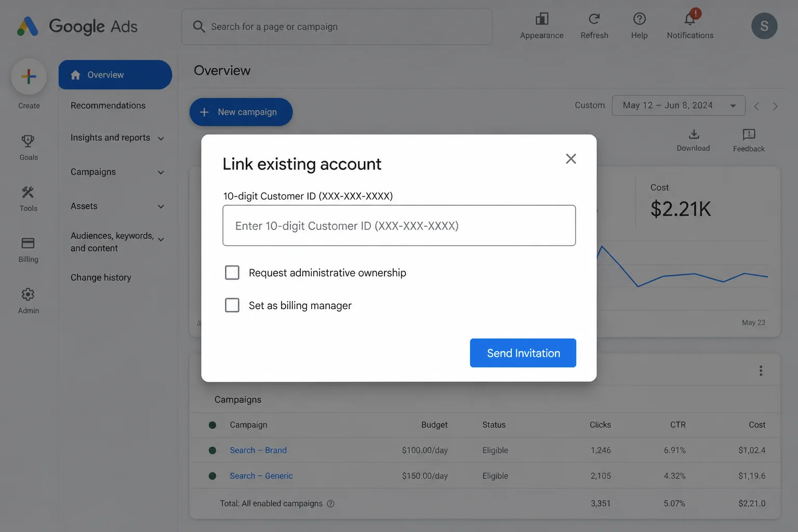798x532 pixels.
Task: Click status dot in Campaign header row
Action: (x=212, y=425)
